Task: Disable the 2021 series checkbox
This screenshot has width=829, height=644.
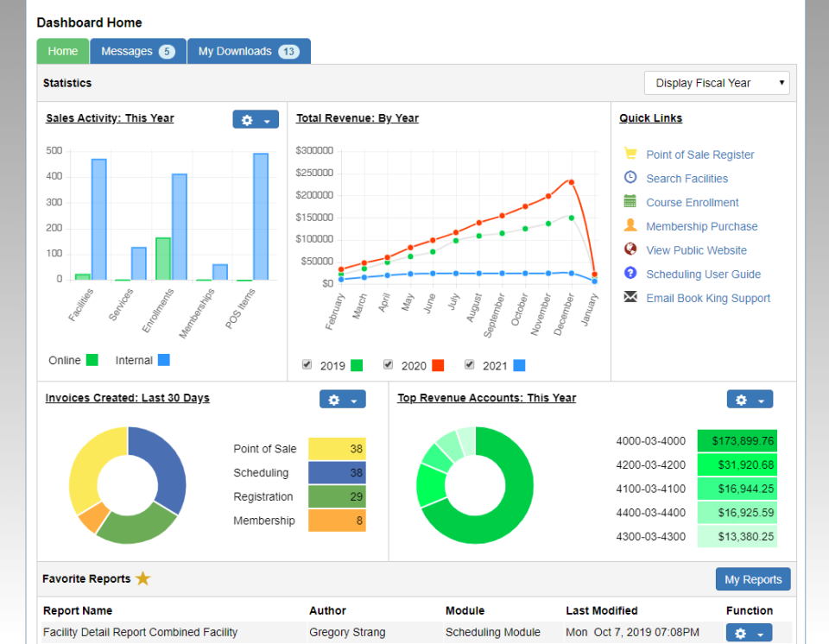Action: pyautogui.click(x=470, y=365)
